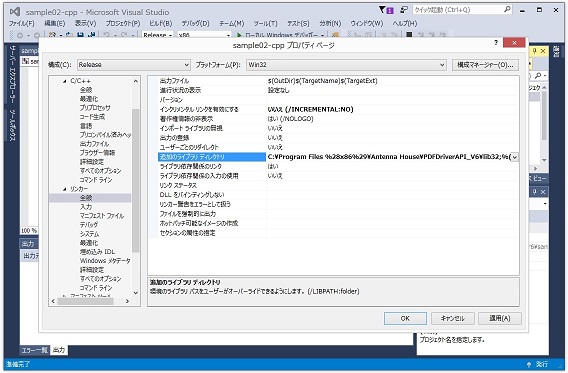Open the チーム(M) menu
Viewport: 568px width, 373px height.
[x=231, y=23]
